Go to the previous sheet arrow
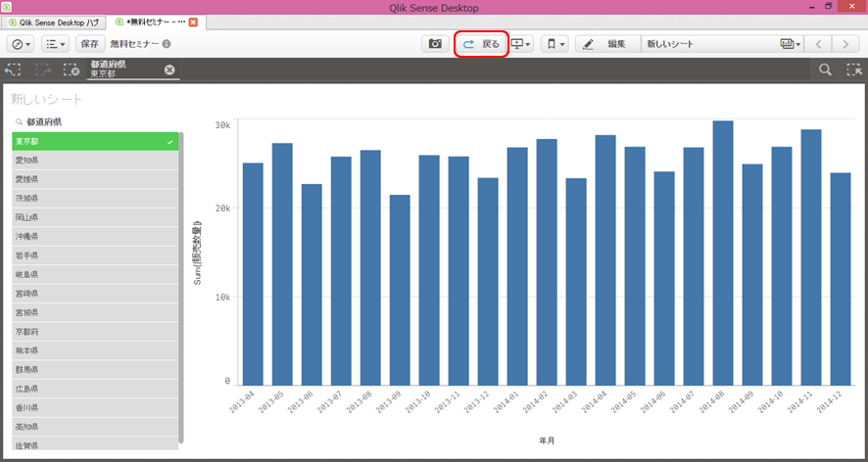The width and height of the screenshot is (868, 462). pos(819,44)
